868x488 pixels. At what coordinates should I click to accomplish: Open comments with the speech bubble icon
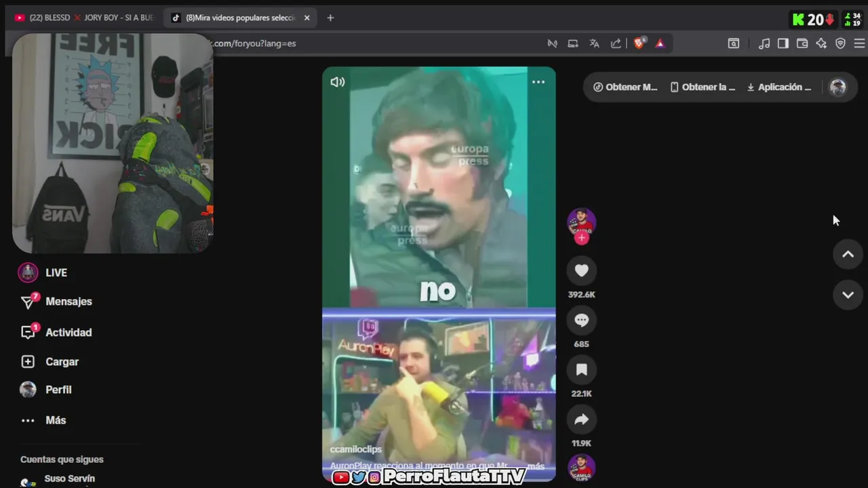581,321
